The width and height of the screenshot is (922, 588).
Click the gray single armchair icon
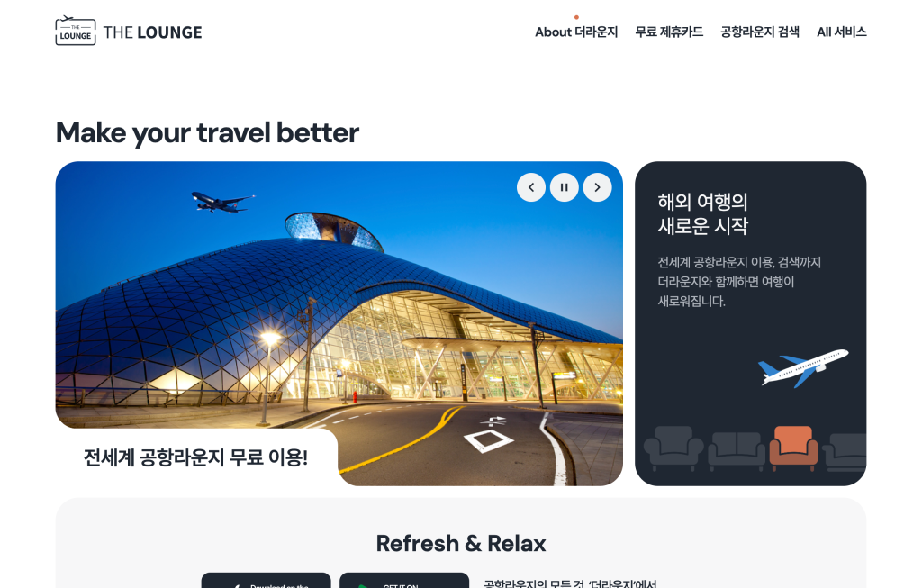673,448
